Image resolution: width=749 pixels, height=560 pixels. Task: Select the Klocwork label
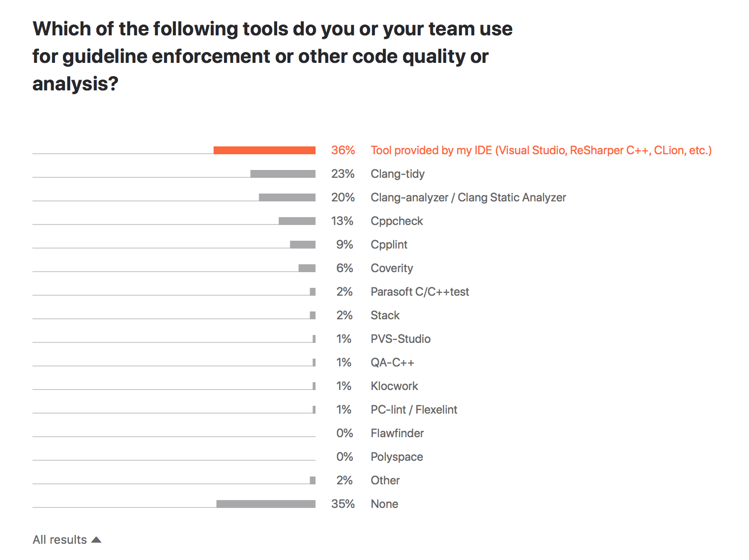(x=394, y=386)
